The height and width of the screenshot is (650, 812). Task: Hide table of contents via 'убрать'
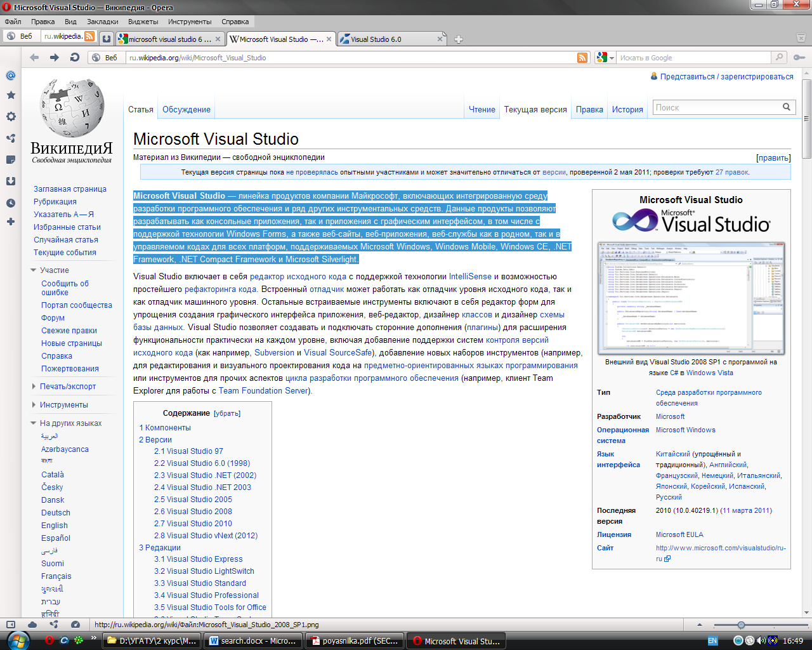point(227,413)
